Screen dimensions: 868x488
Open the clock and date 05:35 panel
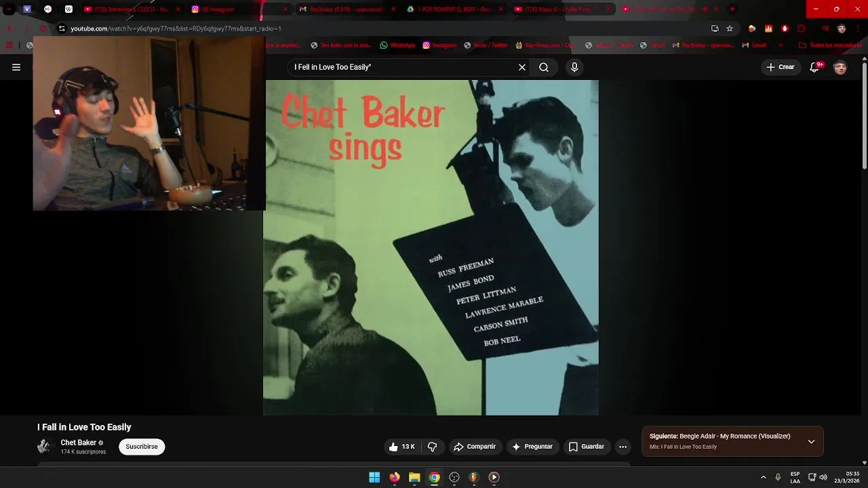click(847, 477)
